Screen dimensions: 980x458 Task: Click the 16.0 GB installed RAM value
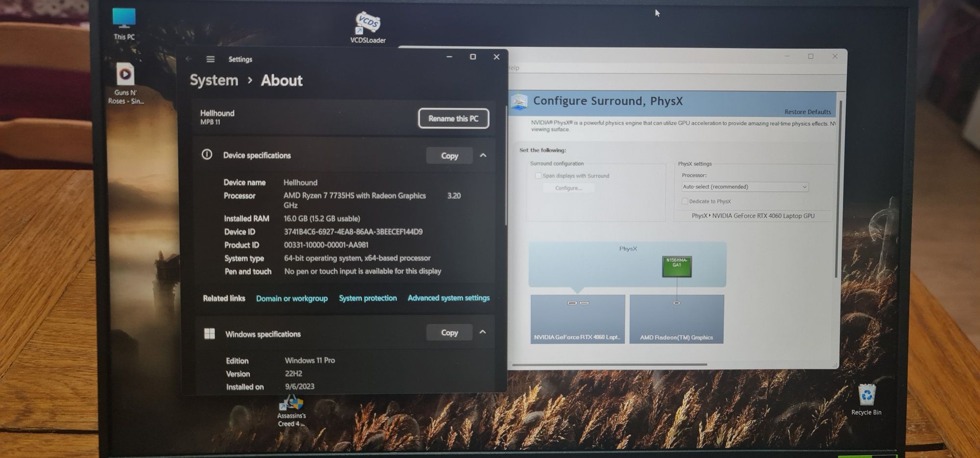(321, 218)
